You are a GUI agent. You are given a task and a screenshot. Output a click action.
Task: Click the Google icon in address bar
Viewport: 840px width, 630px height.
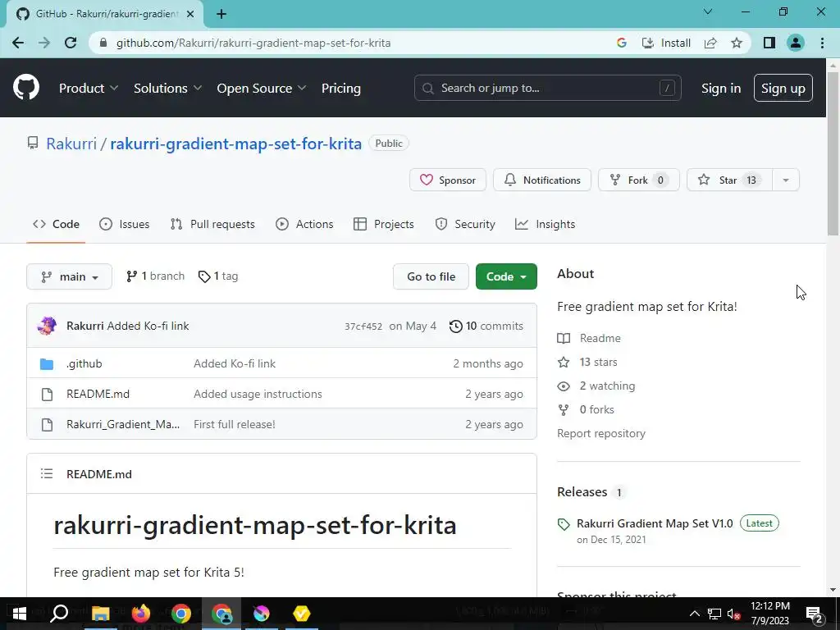(x=622, y=43)
